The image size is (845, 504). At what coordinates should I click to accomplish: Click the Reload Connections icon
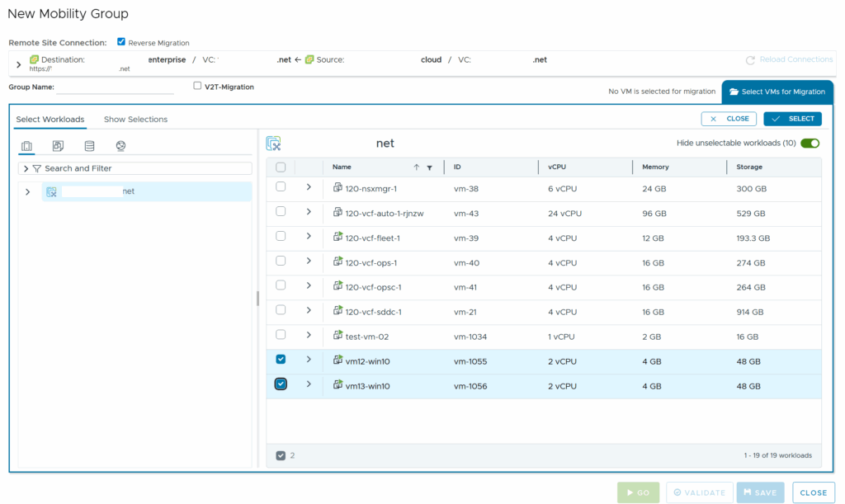coord(750,60)
